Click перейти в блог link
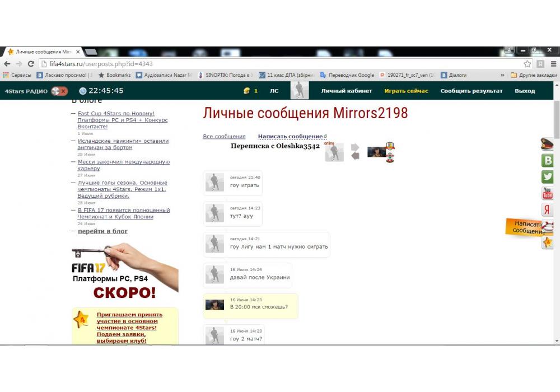Image resolution: width=560 pixels, height=392 pixels. coord(102,231)
